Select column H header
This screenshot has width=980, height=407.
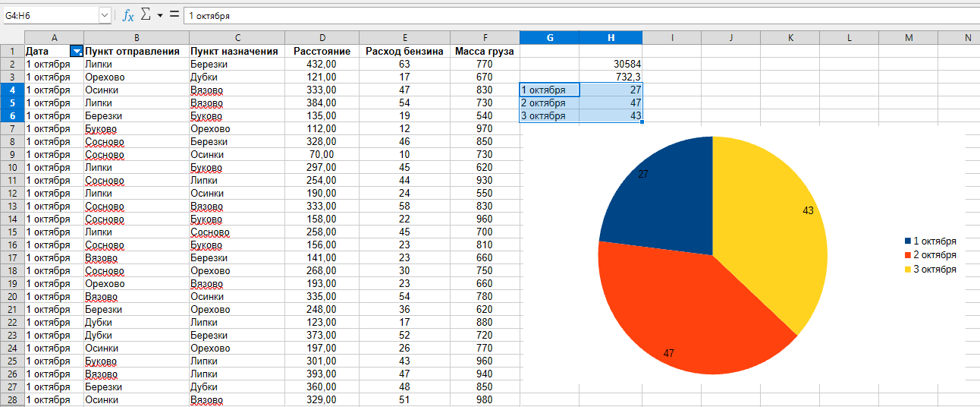click(611, 38)
